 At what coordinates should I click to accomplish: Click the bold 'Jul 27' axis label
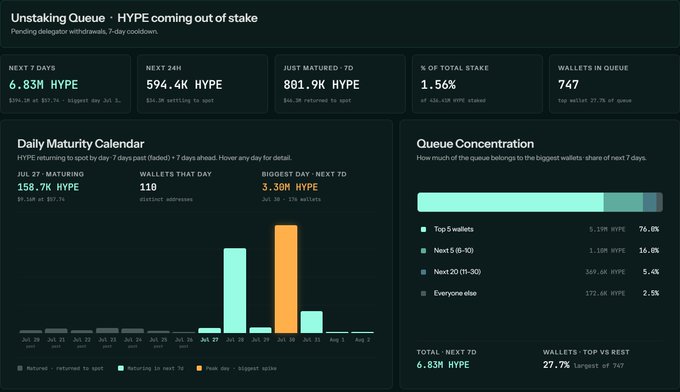click(x=209, y=340)
